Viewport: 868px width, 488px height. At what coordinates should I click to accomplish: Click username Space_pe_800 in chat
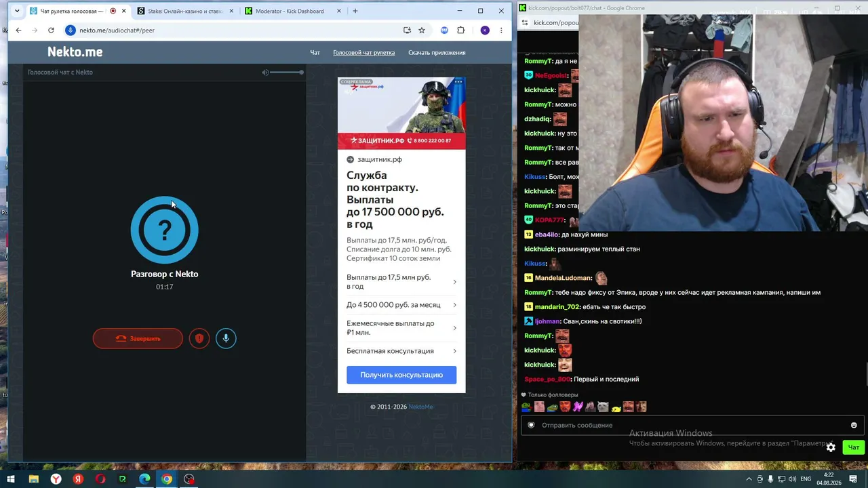(x=547, y=380)
